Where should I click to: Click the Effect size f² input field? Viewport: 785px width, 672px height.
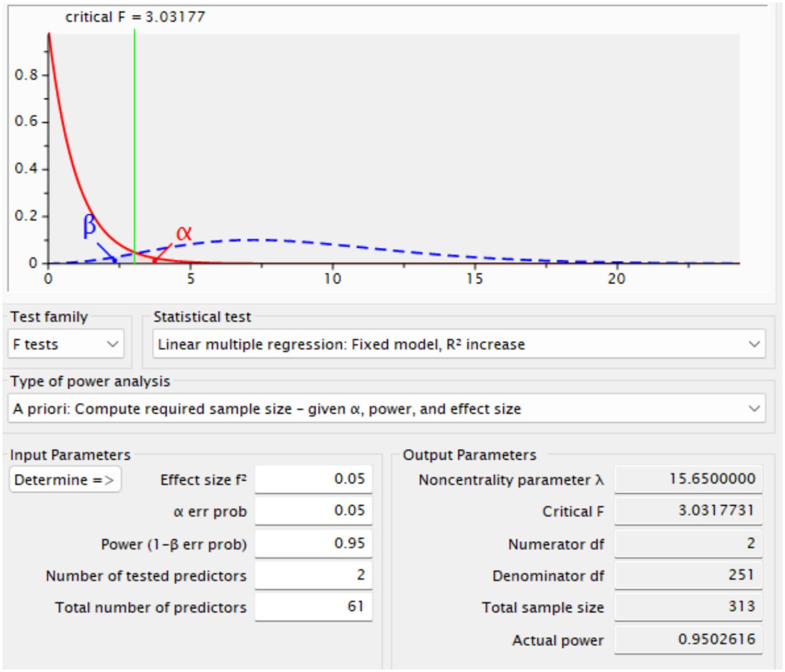pos(313,479)
